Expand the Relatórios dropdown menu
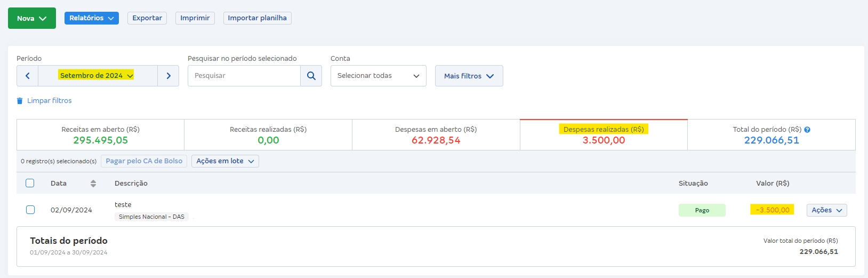The height and width of the screenshot is (278, 868). pyautogui.click(x=92, y=18)
